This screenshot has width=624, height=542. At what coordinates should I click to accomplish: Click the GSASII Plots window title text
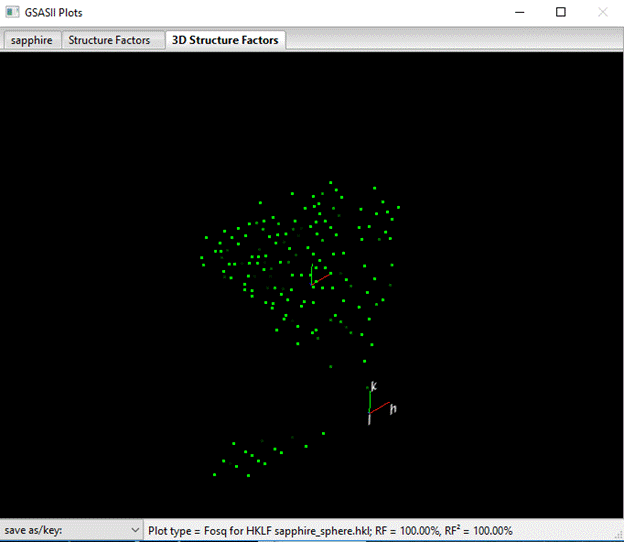[54, 12]
